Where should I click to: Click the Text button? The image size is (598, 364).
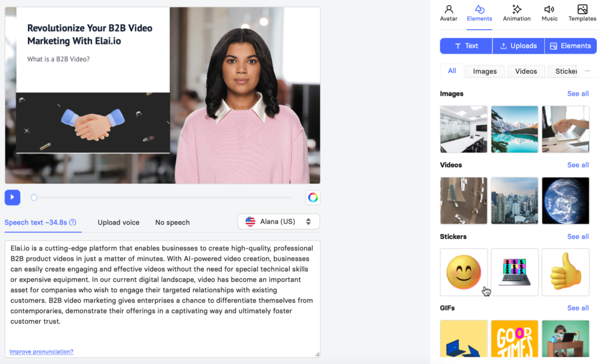pos(466,45)
